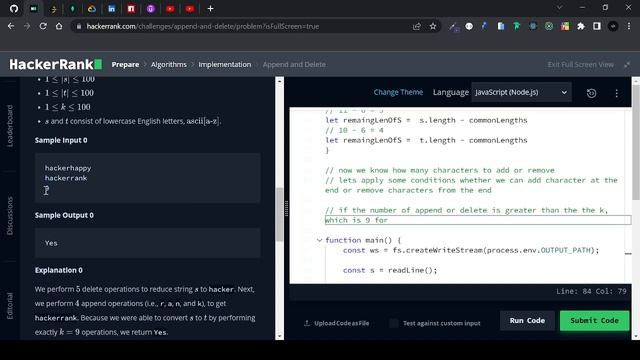The image size is (640, 360).
Task: Open the blue document extension
Action: pyautogui.click(x=501, y=26)
